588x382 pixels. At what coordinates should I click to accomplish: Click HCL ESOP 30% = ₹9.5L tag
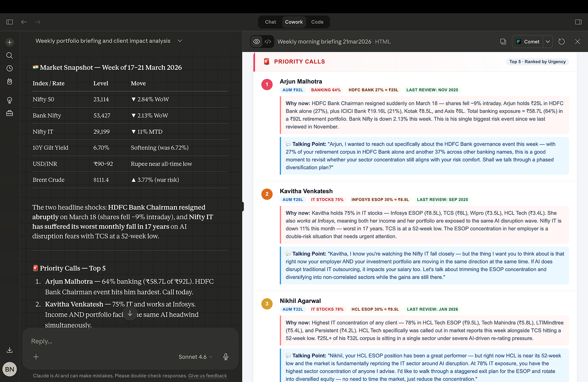click(x=375, y=309)
